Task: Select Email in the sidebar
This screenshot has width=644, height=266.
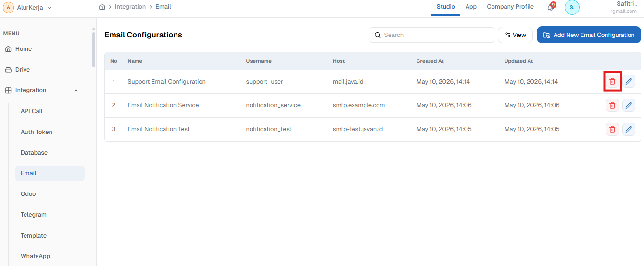Action: 50,173
